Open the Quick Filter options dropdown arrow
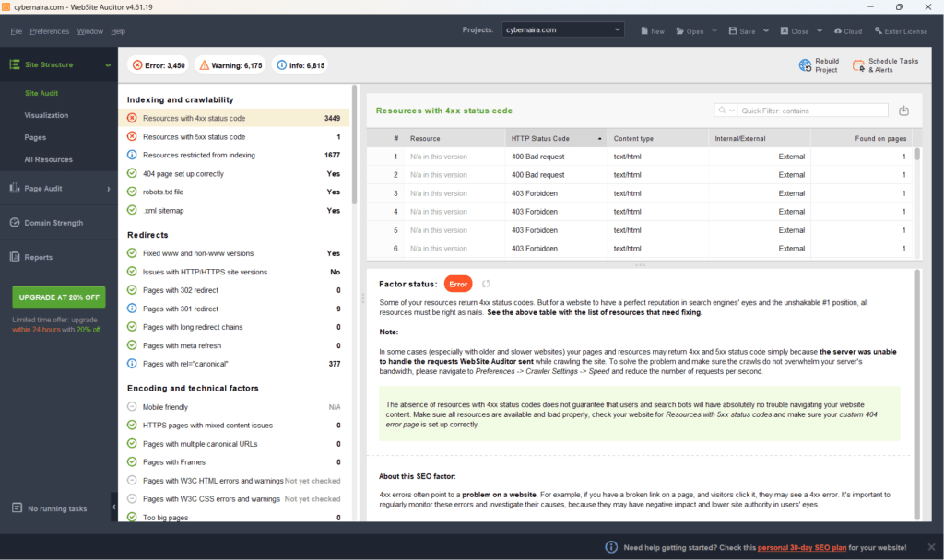This screenshot has width=944, height=560. coord(732,111)
